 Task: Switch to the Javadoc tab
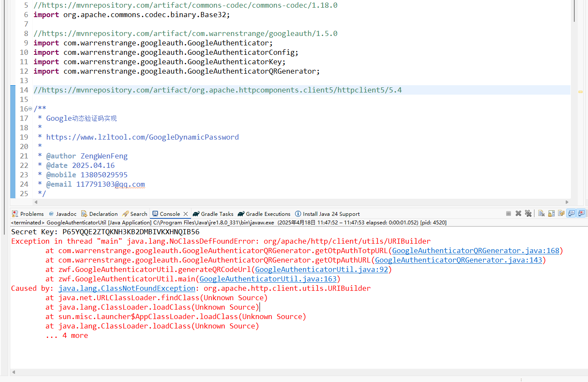click(63, 214)
